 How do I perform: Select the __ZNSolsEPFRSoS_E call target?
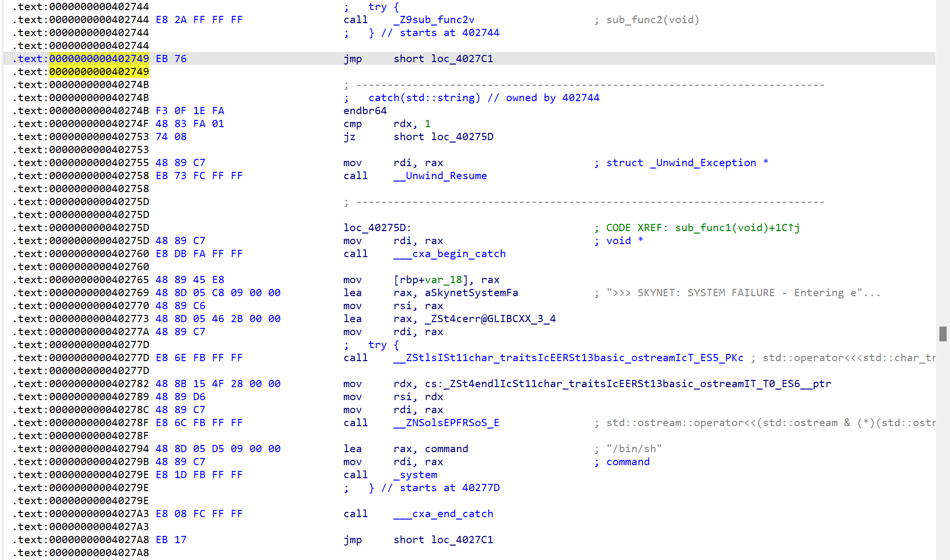point(446,423)
